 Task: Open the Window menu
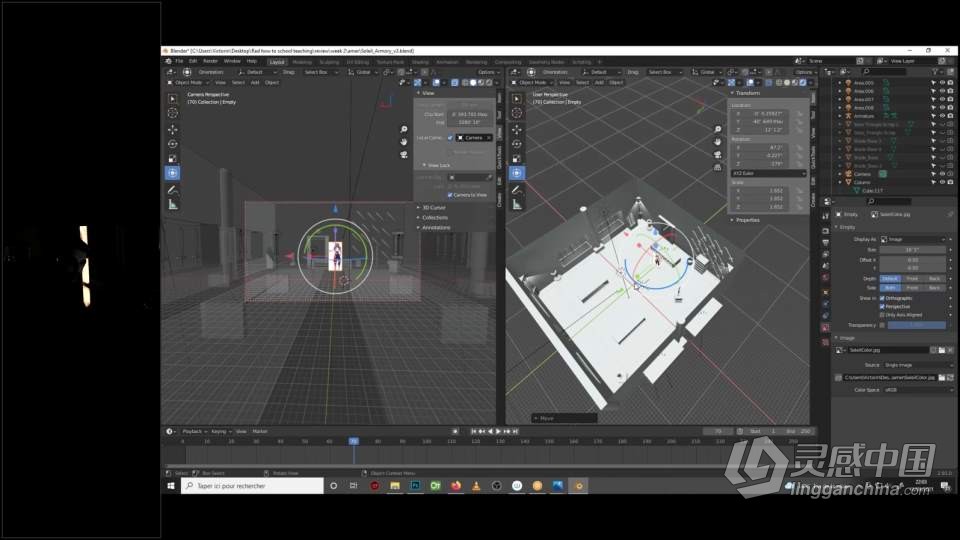tap(232, 61)
